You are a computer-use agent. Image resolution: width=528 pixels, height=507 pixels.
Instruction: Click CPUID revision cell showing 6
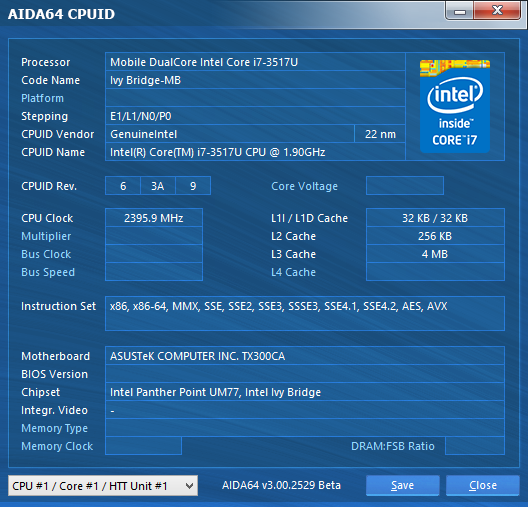(123, 186)
